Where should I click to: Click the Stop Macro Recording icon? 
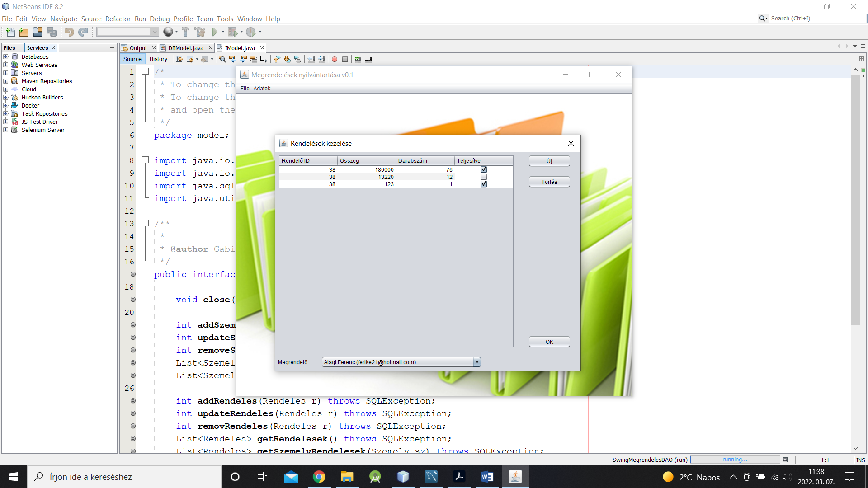click(x=345, y=59)
